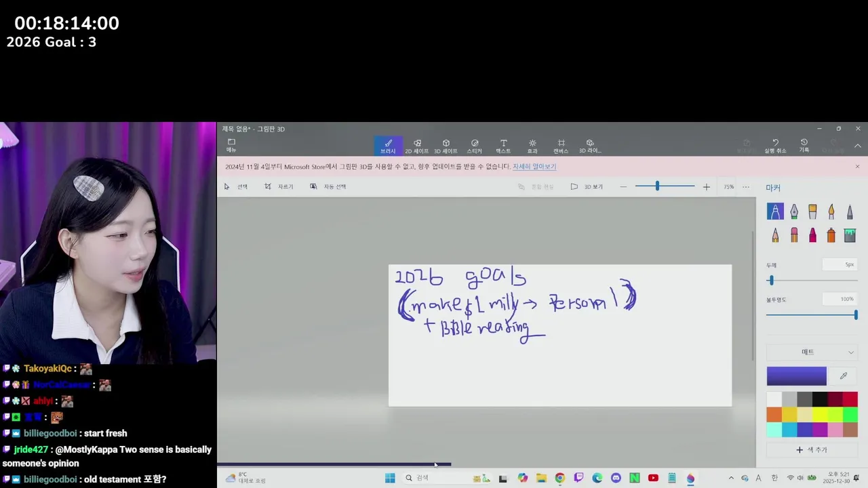Activate the 선택 (Select) tool
868x488 pixels.
click(x=236, y=186)
